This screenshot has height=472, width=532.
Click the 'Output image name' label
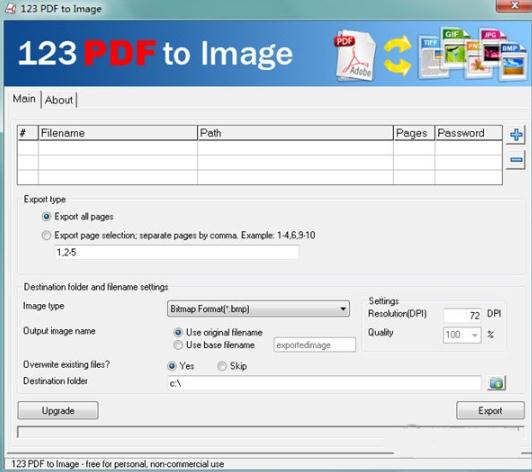click(59, 331)
